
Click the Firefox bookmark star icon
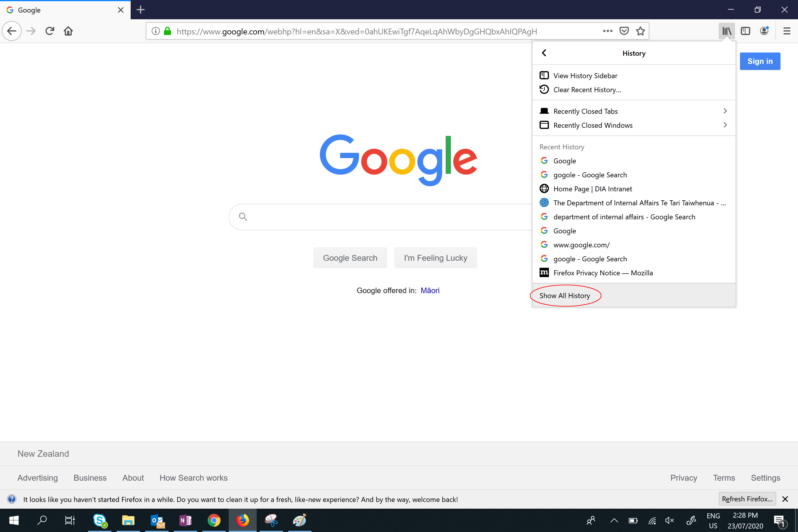[641, 31]
